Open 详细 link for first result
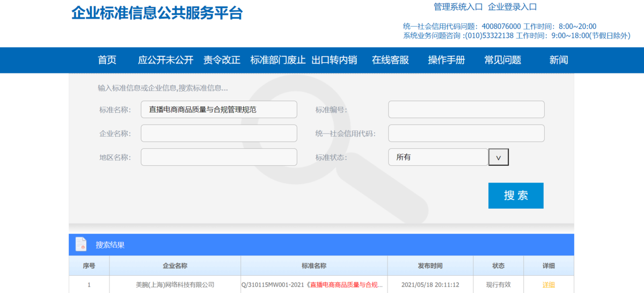This screenshot has height=293, width=644. [548, 285]
